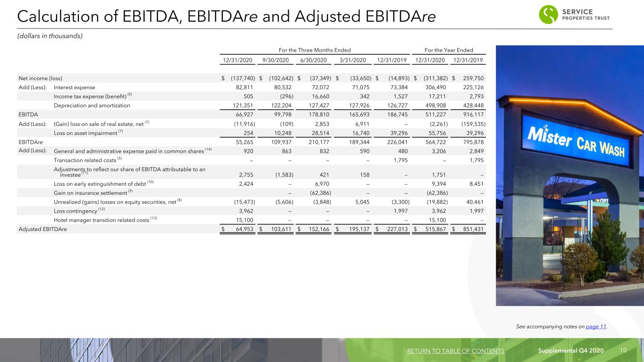Select Adjusted EBITDAre value 515,867
The height and width of the screenshot is (362, 644).
[437, 229]
